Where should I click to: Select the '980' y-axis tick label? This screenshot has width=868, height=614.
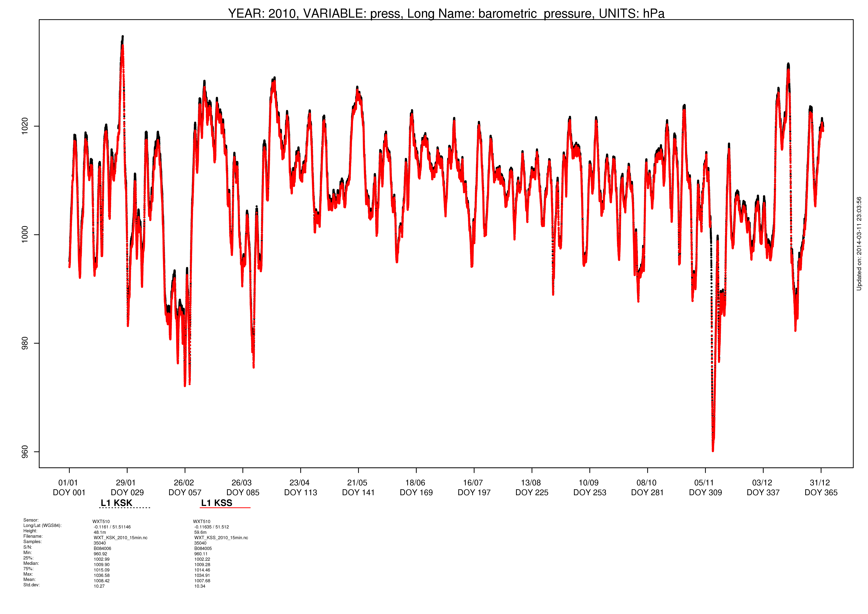pos(25,343)
